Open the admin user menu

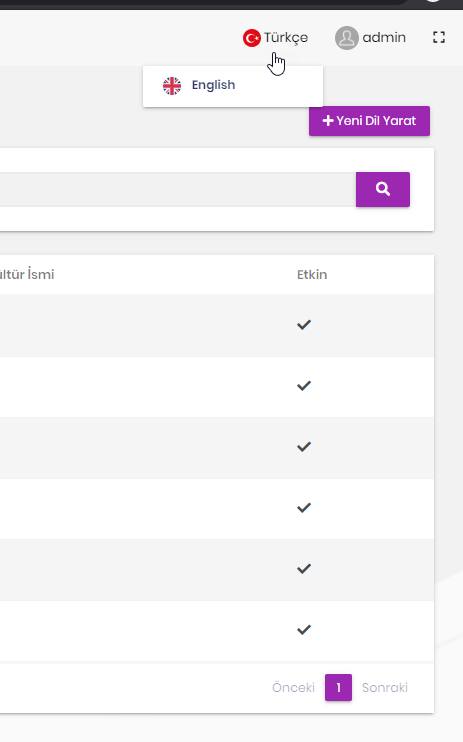point(370,38)
